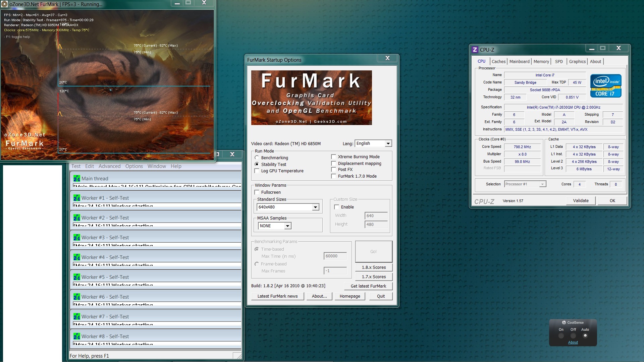Viewport: 644px width, 362px height.
Task: Select Time-based benchmarking option
Action: pyautogui.click(x=257, y=249)
